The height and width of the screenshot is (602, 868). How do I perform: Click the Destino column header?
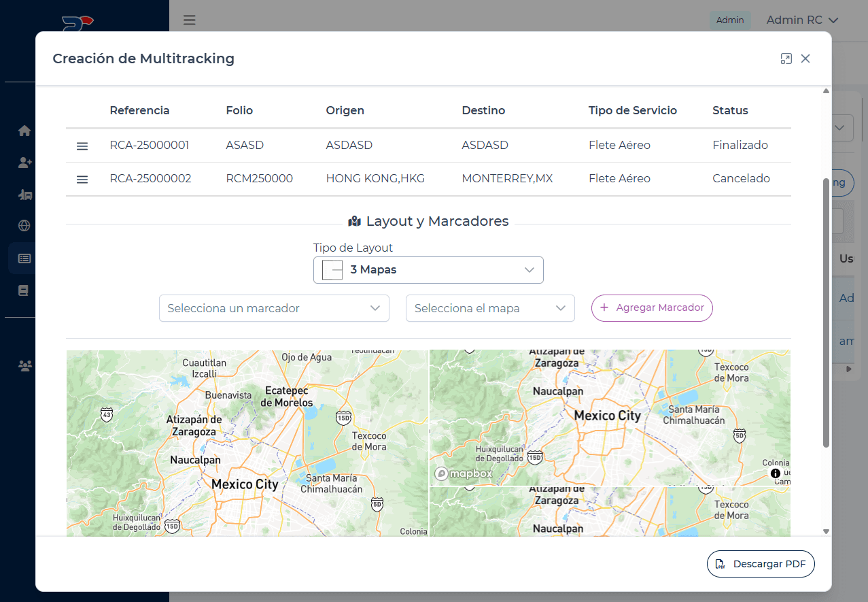click(483, 110)
